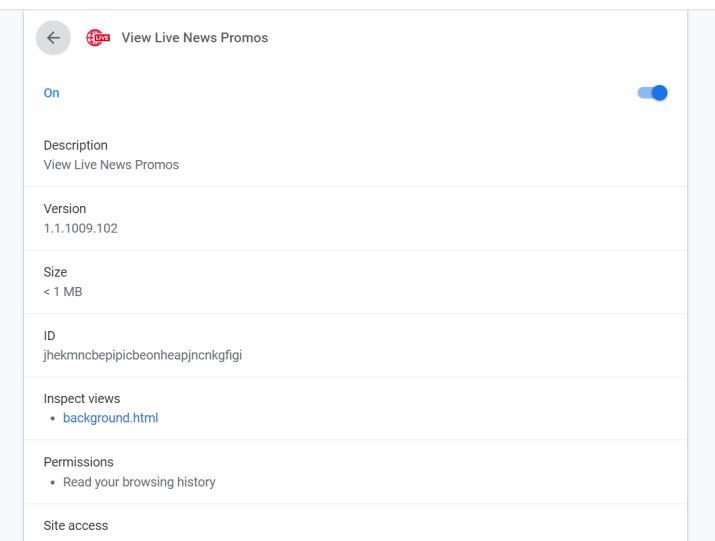Click the ID heading

(49, 335)
